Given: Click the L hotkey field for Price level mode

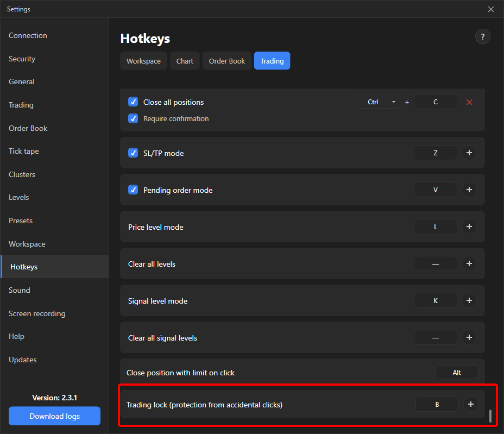Looking at the screenshot, I should pyautogui.click(x=436, y=227).
